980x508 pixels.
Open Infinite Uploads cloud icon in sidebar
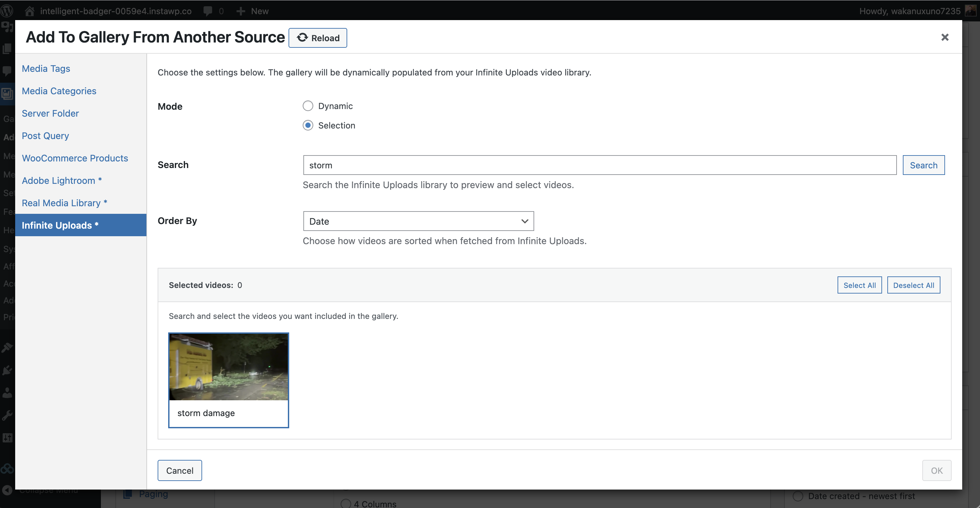tap(7, 468)
